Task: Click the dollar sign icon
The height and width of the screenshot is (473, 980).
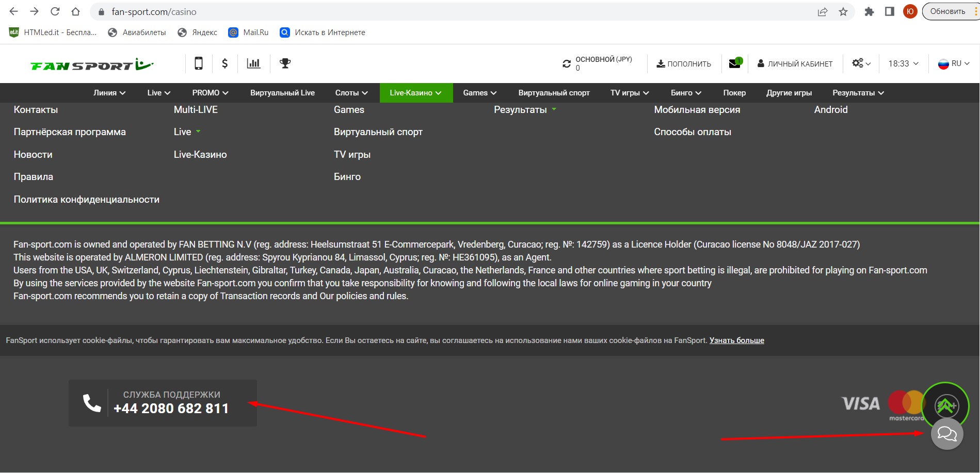Action: pos(224,63)
